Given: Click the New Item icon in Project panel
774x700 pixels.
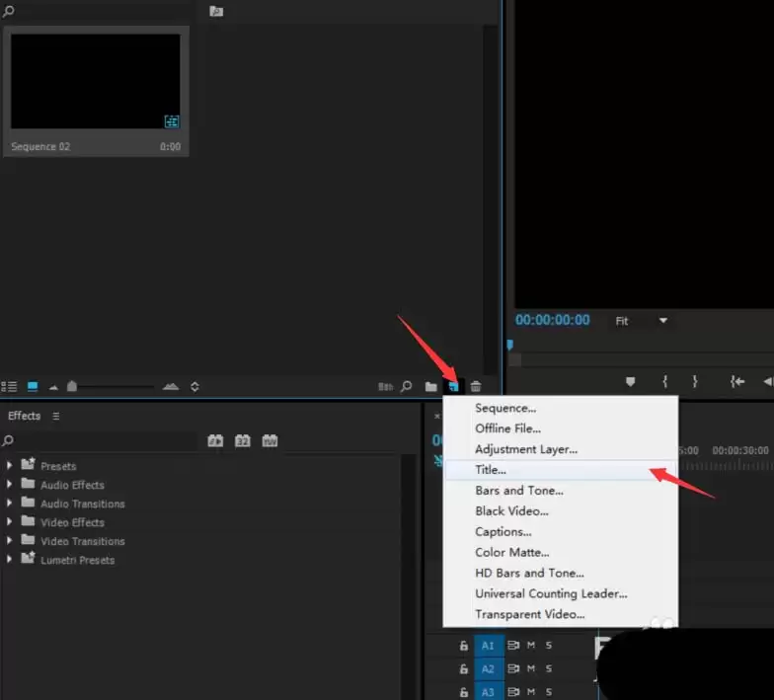Looking at the screenshot, I should [x=453, y=386].
